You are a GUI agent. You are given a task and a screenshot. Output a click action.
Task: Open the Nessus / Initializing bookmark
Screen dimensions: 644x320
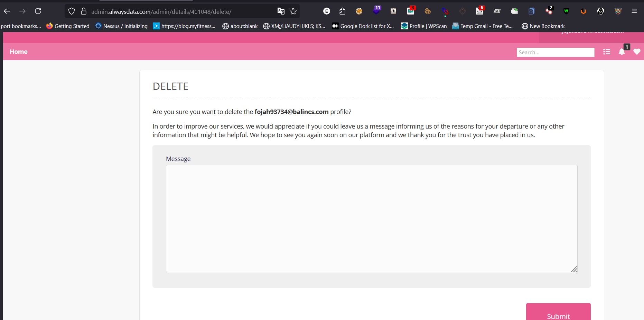tap(121, 26)
